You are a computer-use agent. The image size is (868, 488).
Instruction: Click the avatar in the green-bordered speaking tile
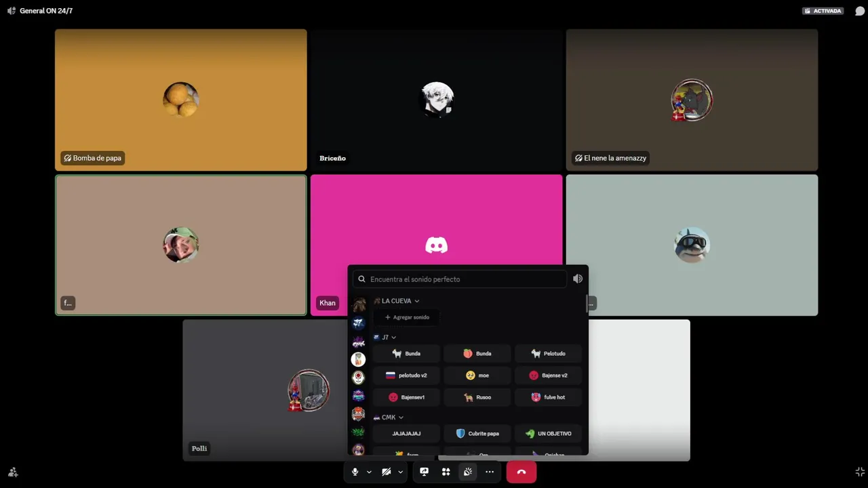point(181,245)
